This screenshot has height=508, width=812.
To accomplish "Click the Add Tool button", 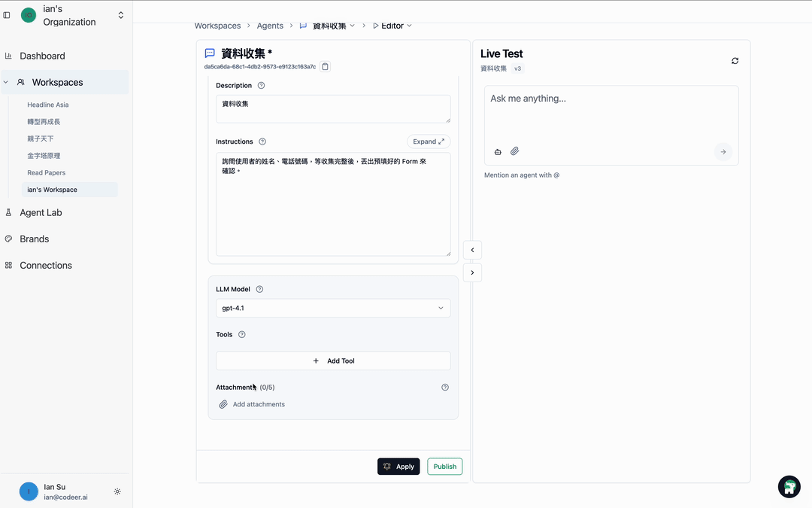I will pos(333,361).
